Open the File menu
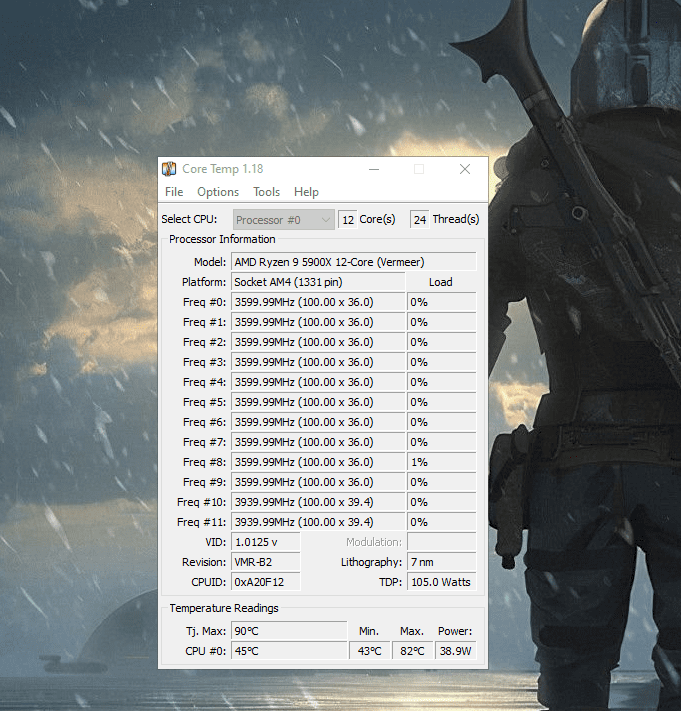This screenshot has width=681, height=711. 174,192
